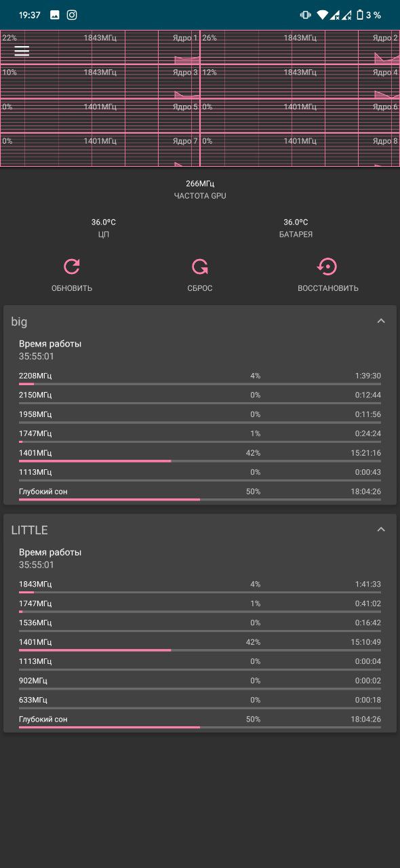Screen dimensions: 400x868
Task: Select the Ядро 4 core graph
Action: 300,82
